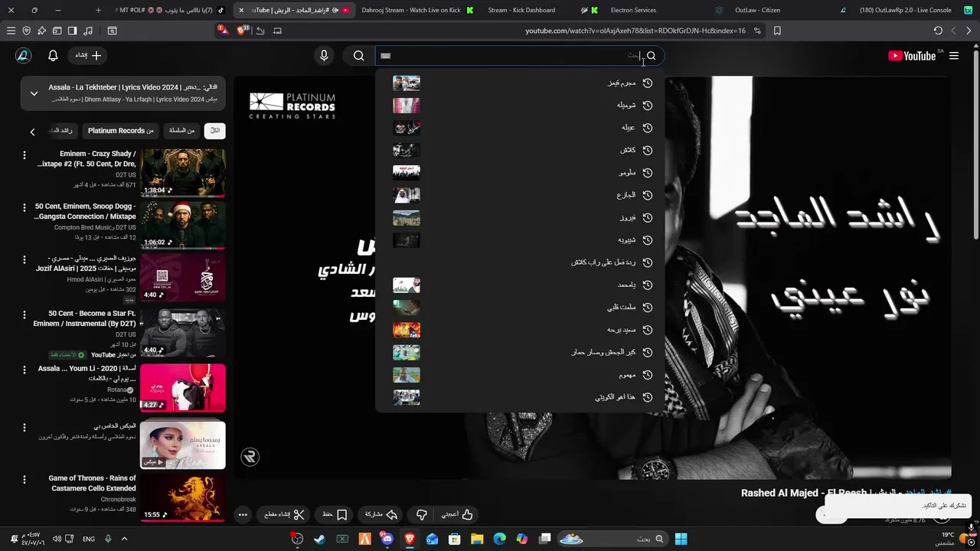Open the YouTube account avatar menu

(x=23, y=56)
